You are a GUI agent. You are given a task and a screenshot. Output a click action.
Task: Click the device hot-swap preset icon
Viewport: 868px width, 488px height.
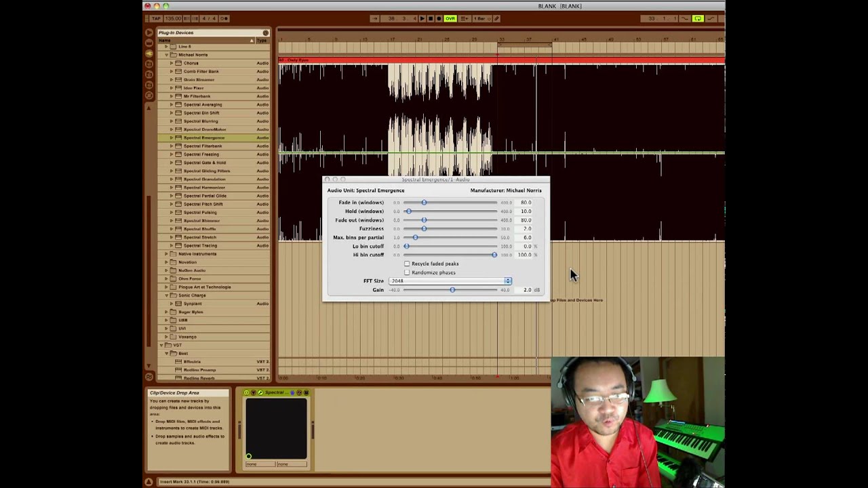[x=299, y=392]
